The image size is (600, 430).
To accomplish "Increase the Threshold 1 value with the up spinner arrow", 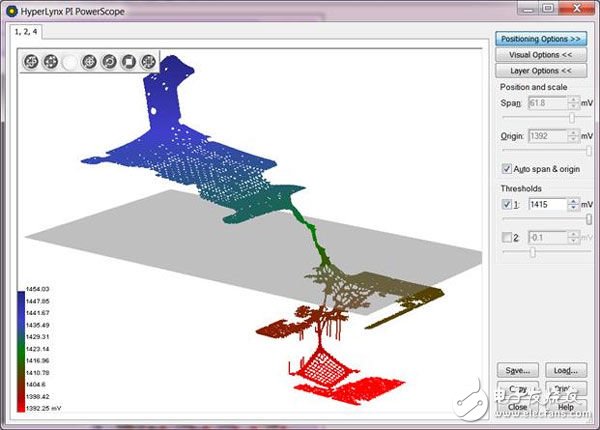I will [571, 200].
